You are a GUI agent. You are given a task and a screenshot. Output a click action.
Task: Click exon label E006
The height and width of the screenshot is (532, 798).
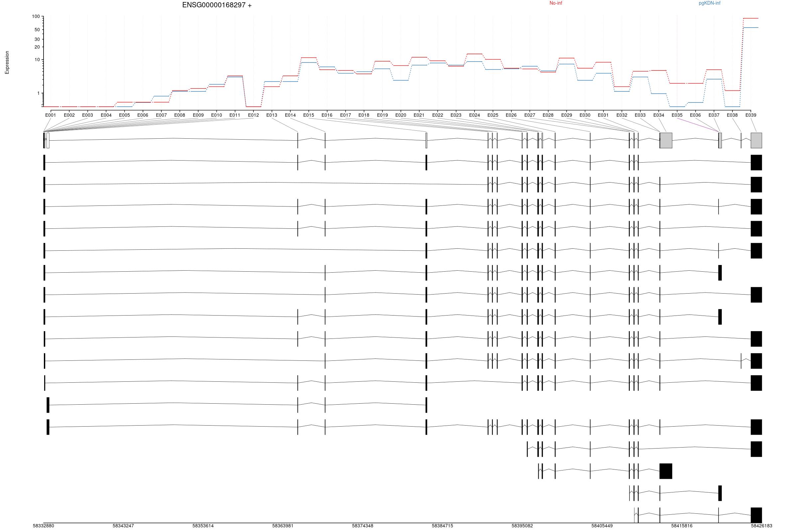click(x=143, y=115)
